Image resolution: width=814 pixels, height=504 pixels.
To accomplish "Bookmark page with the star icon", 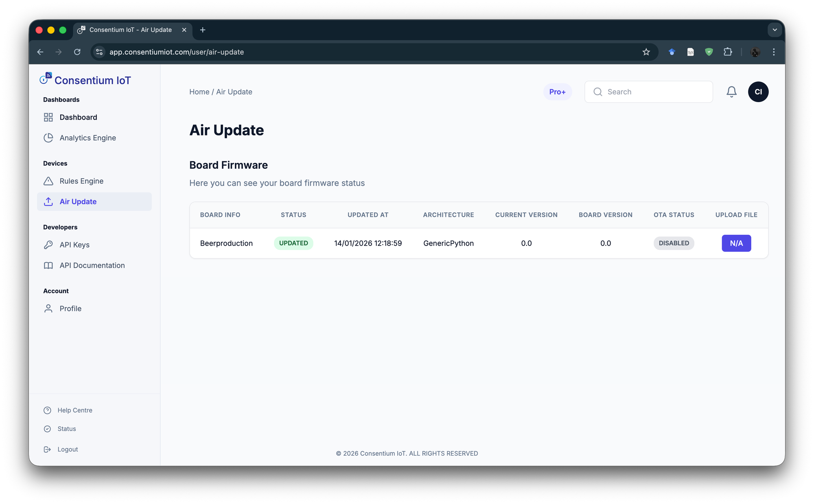I will [x=646, y=52].
